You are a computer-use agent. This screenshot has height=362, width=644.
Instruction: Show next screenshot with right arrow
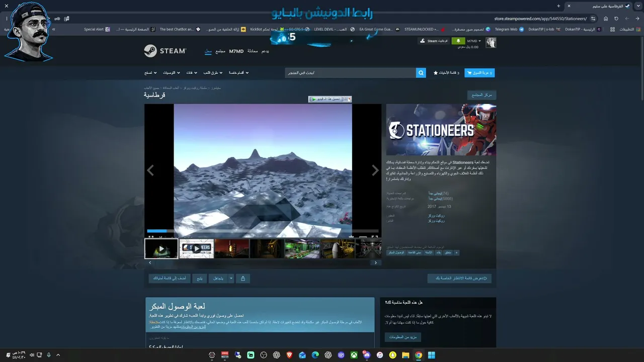375,170
